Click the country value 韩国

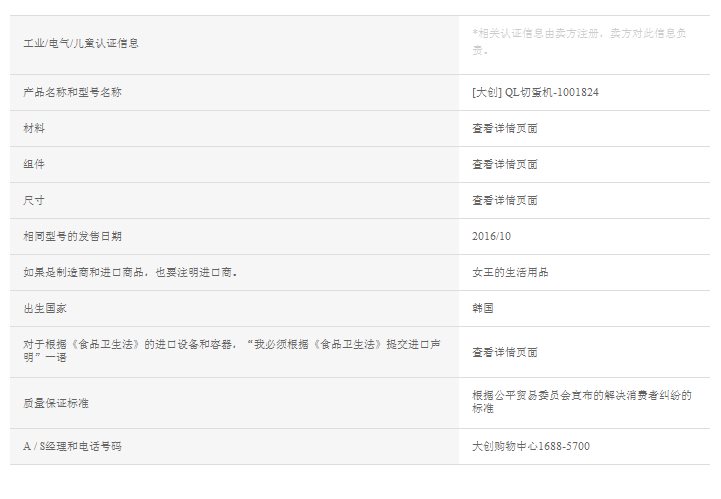[x=483, y=308]
